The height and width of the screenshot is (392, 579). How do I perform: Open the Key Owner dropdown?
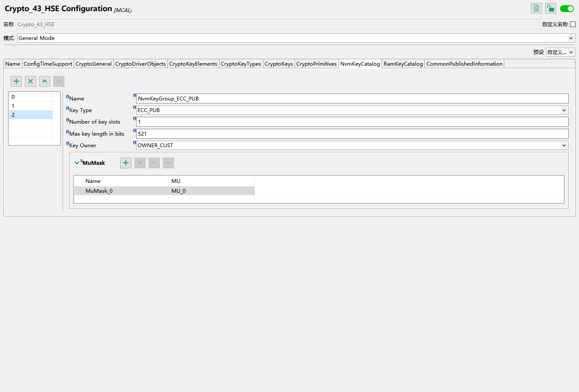pyautogui.click(x=564, y=145)
